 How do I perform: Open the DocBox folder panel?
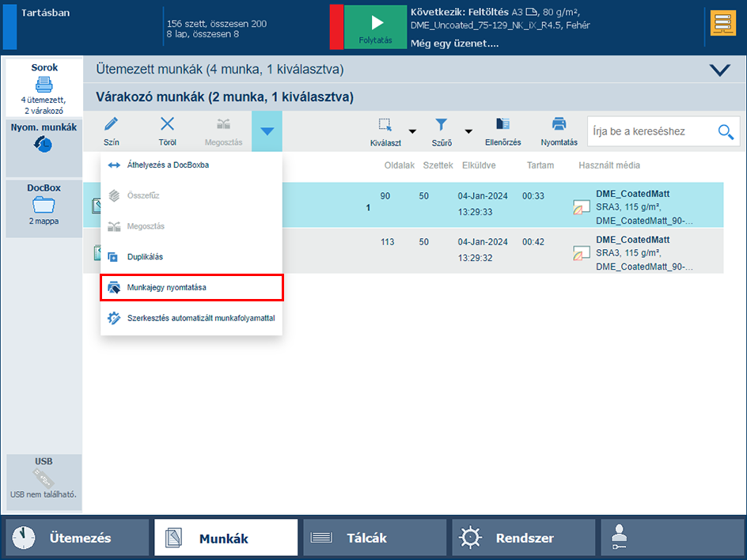click(44, 208)
